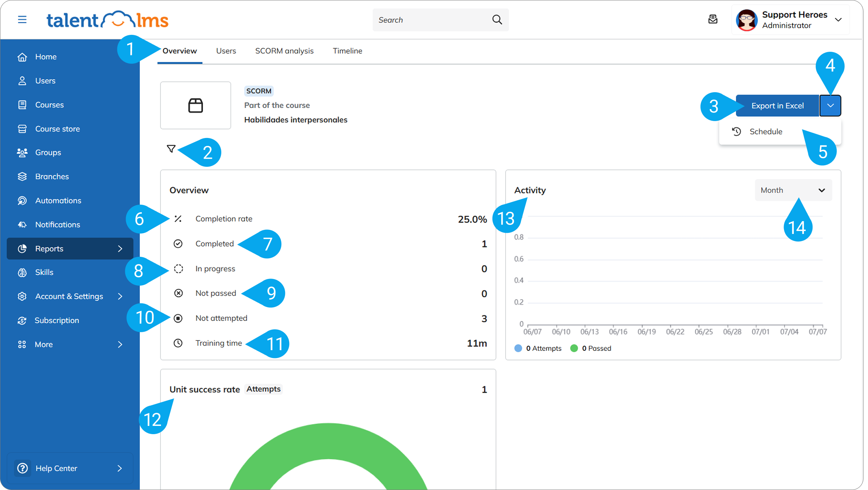This screenshot has width=868, height=490.
Task: Click the Completed checkmark icon
Action: [x=178, y=244]
